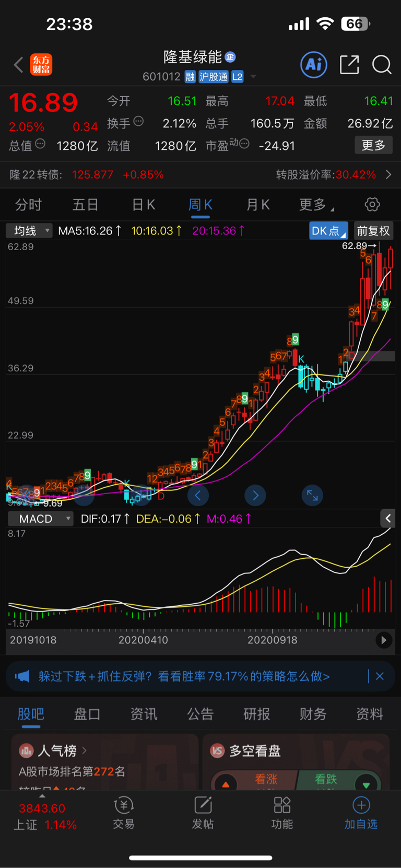Switch to 财务 tab
Viewport: 401px width, 868px height.
(x=313, y=714)
